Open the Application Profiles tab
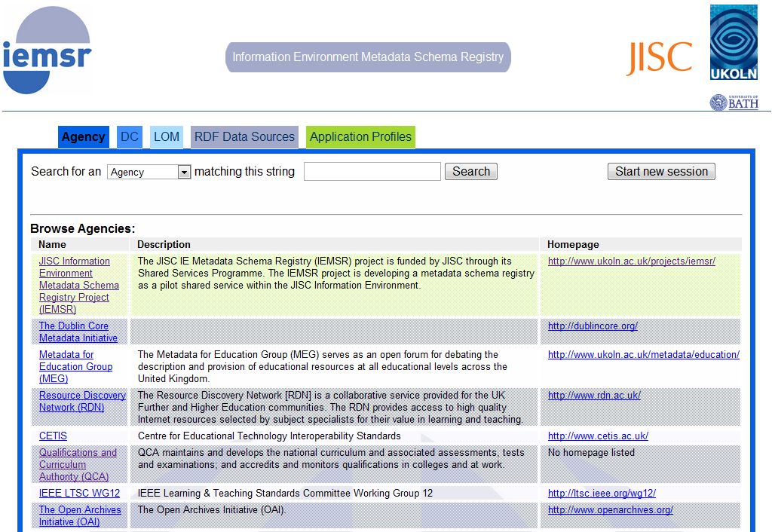 (x=360, y=137)
